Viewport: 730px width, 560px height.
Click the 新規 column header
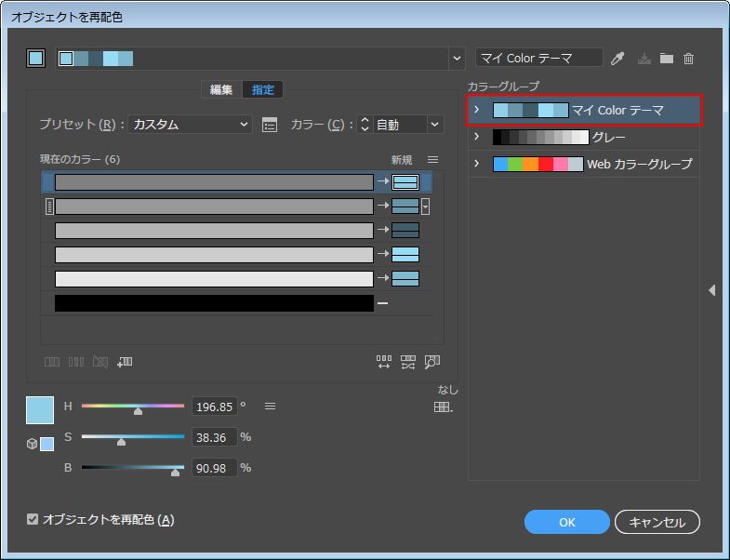tap(402, 160)
